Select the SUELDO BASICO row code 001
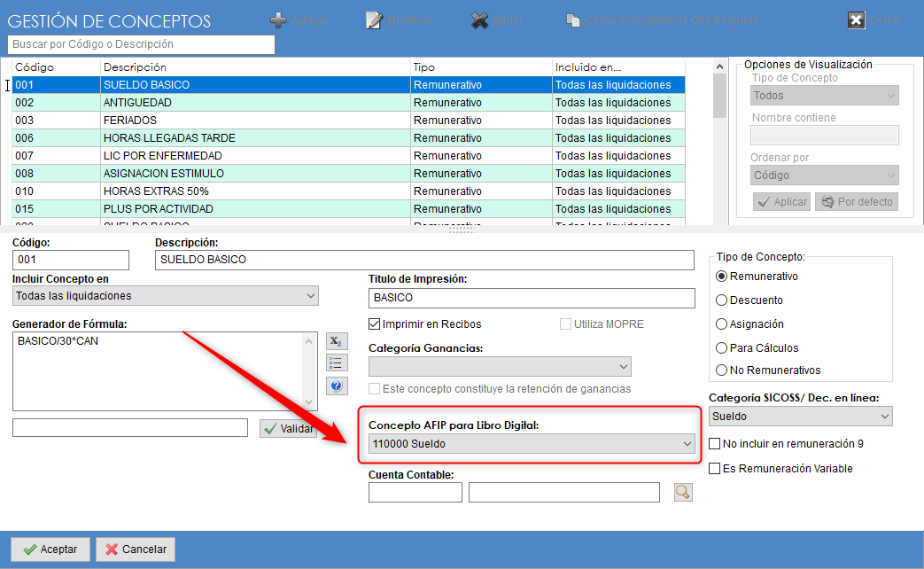This screenshot has width=924, height=569. [349, 85]
